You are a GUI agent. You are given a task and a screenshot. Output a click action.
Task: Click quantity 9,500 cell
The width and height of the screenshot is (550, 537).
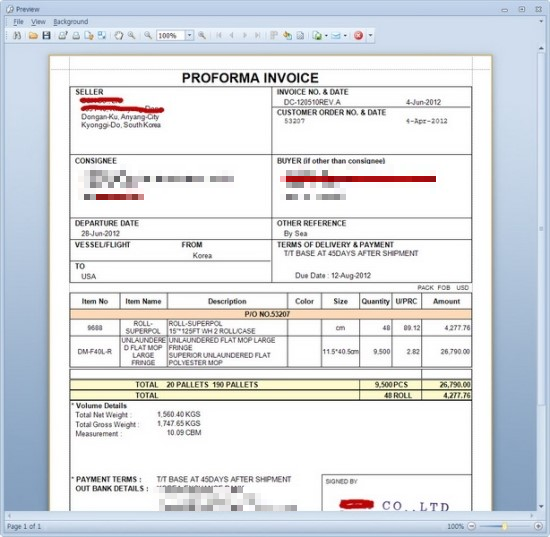point(375,351)
